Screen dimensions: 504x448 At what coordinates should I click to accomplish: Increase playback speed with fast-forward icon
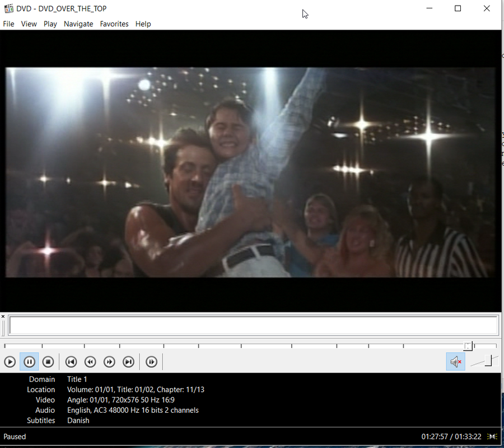click(109, 362)
